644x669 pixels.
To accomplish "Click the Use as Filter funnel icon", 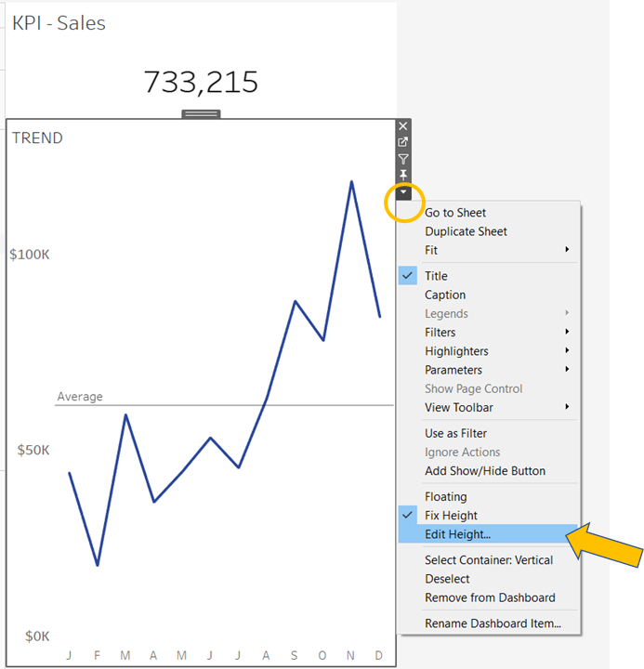I will 403,159.
